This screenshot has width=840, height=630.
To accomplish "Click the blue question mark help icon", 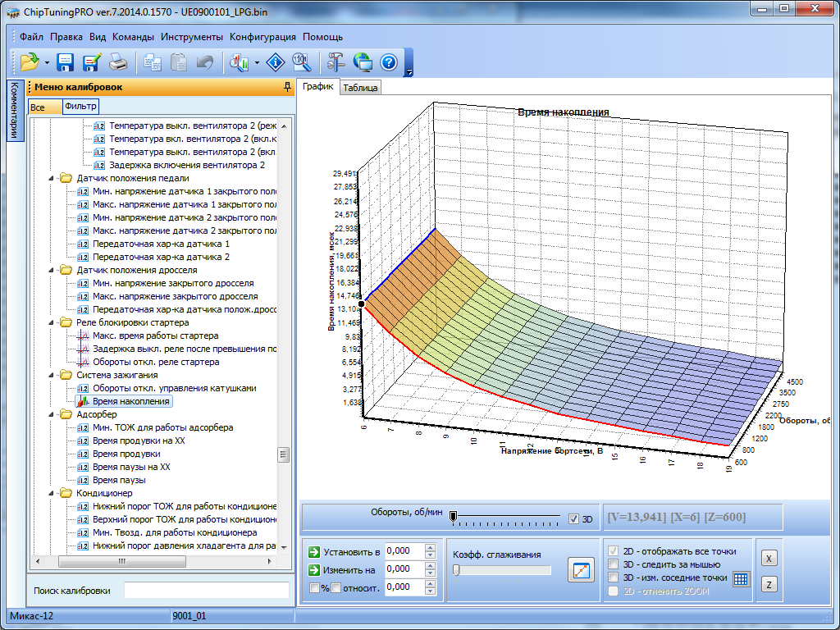I will coord(389,62).
